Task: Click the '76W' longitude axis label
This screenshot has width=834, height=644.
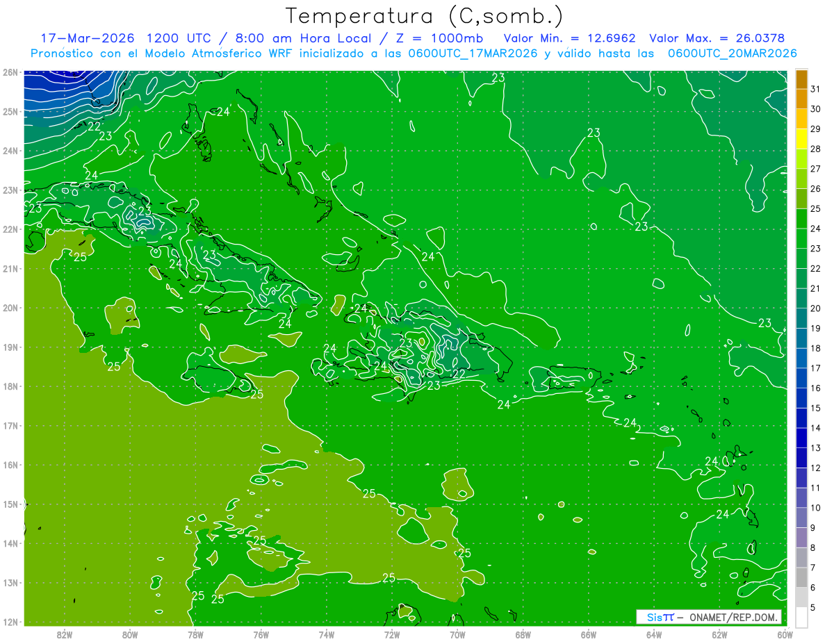Action: click(x=261, y=634)
